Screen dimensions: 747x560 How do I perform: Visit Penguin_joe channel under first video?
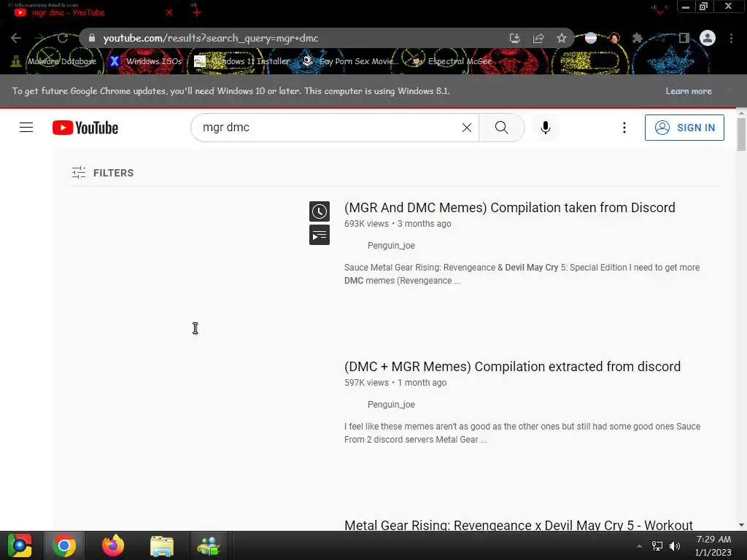[391, 246]
